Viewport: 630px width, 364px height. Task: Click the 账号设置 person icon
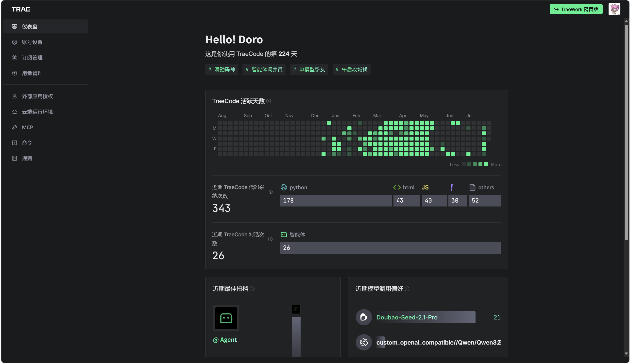pyautogui.click(x=15, y=42)
